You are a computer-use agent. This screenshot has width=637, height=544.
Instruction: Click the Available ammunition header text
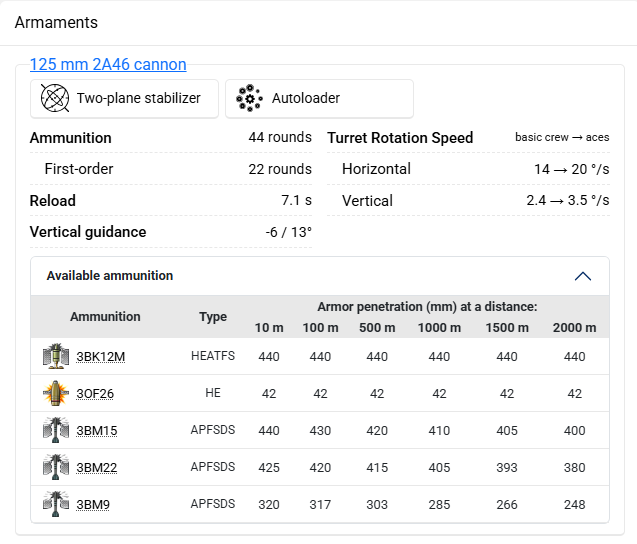110,276
